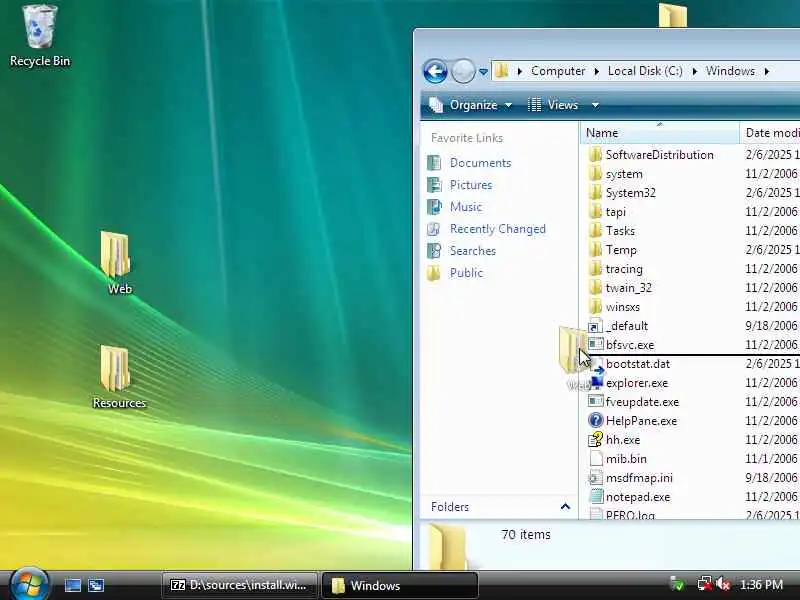Image resolution: width=800 pixels, height=600 pixels.
Task: Click the folder icon in the address bar
Action: click(x=502, y=71)
